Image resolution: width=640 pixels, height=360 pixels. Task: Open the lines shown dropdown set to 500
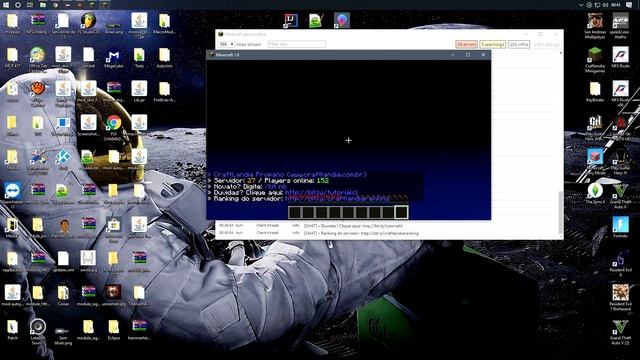click(227, 44)
